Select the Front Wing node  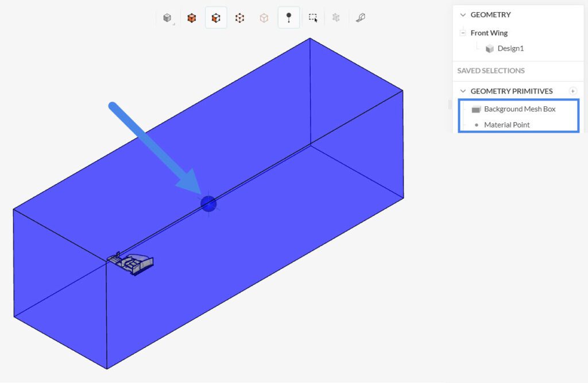(489, 33)
